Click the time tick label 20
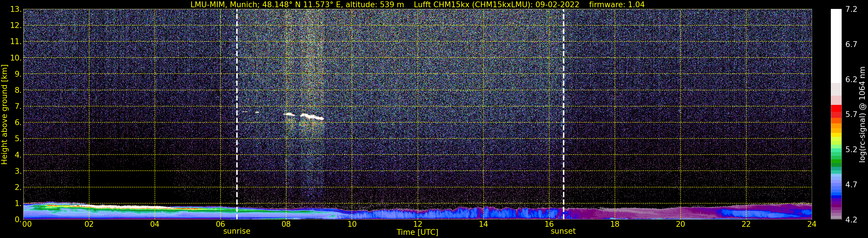The width and height of the screenshot is (868, 238). coord(680,224)
